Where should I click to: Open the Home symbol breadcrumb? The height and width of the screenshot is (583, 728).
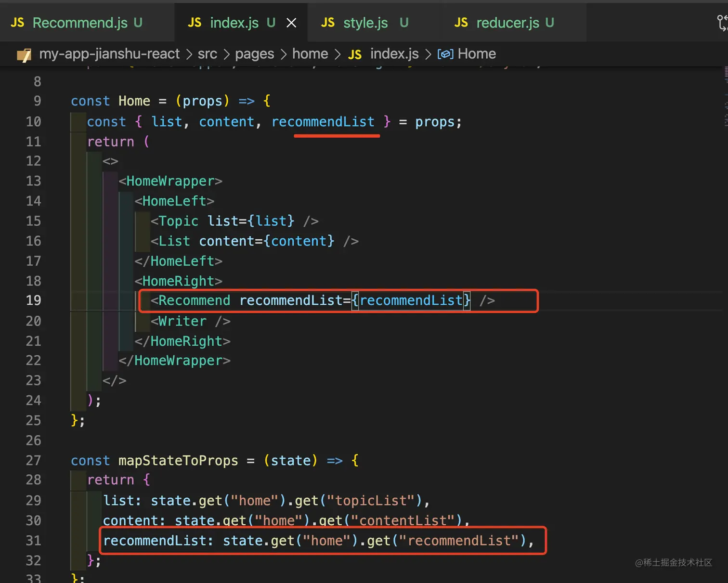[x=477, y=54]
